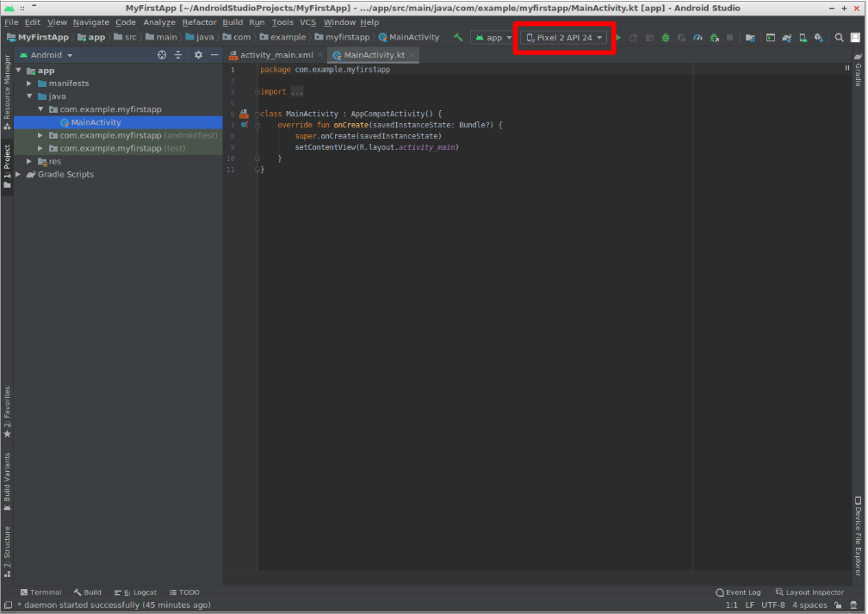Open the Refactor menu
Viewport: 868px width, 614px height.
[x=199, y=22]
